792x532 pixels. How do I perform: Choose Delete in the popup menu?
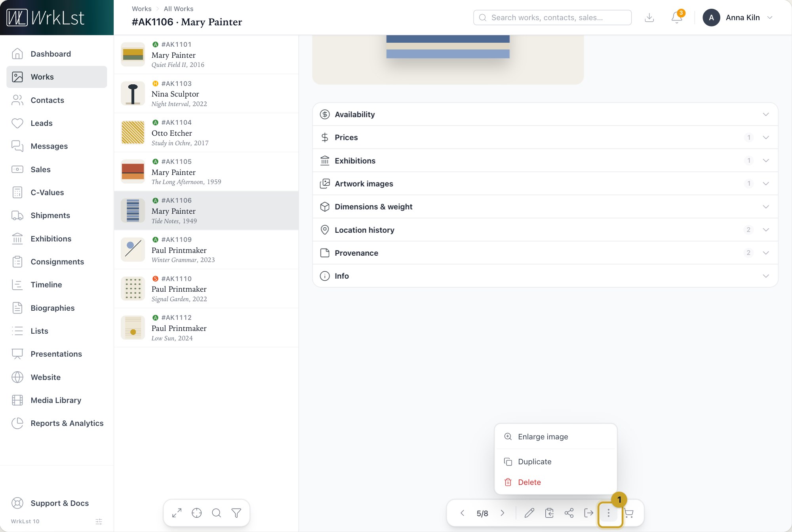pyautogui.click(x=556, y=482)
